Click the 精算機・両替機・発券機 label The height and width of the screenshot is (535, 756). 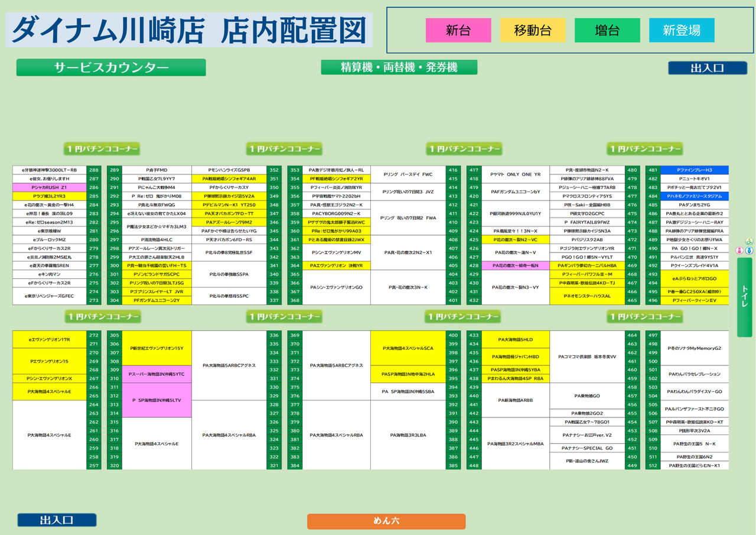(399, 67)
